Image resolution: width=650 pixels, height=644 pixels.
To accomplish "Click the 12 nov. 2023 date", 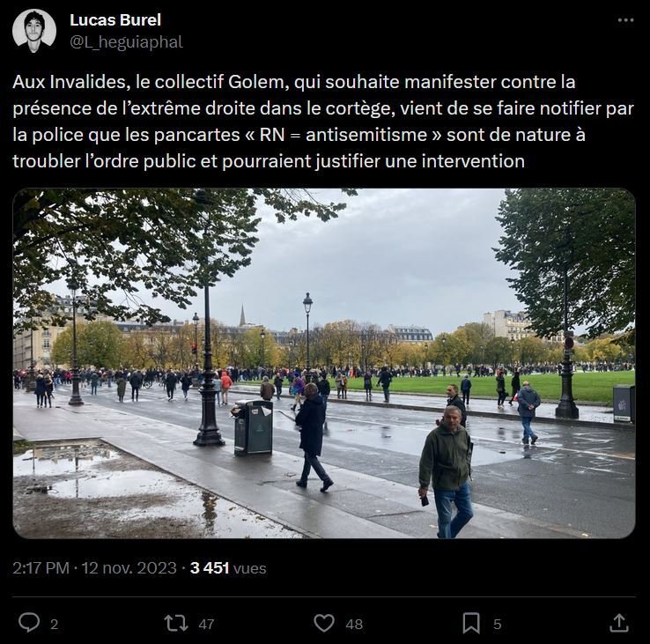I will [129, 568].
